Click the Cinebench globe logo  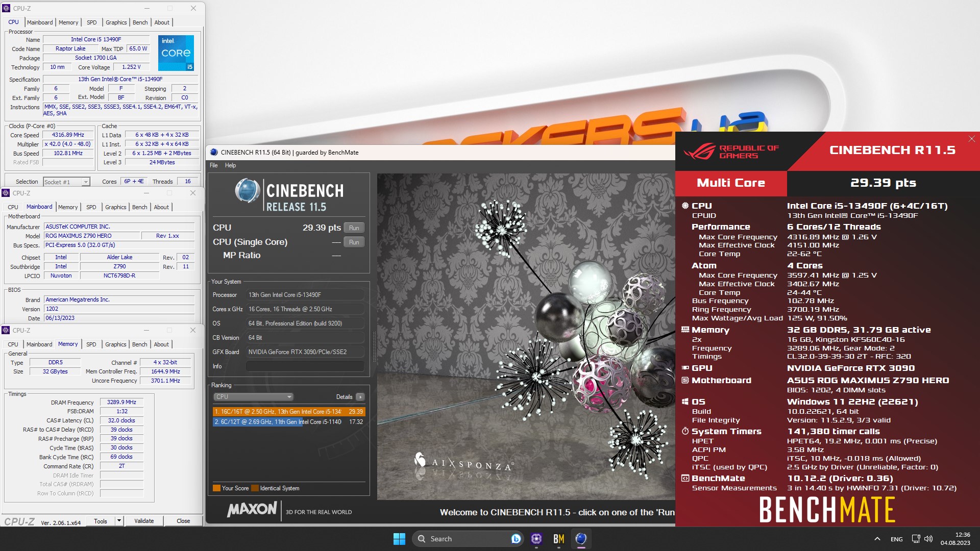[248, 191]
